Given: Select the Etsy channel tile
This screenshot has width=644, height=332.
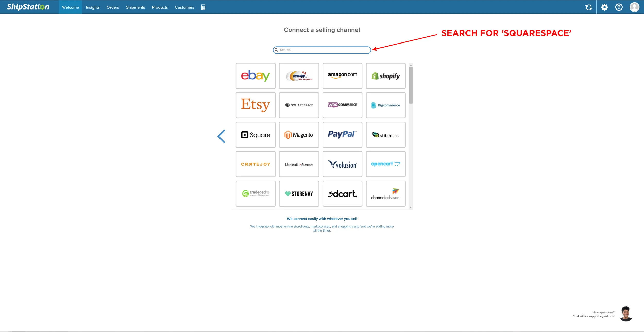Looking at the screenshot, I should [256, 105].
